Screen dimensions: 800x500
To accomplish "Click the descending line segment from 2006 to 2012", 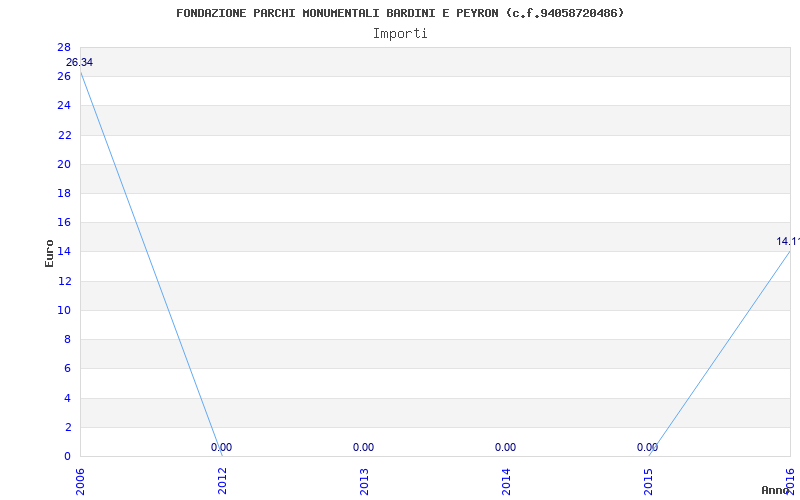I will tap(151, 264).
